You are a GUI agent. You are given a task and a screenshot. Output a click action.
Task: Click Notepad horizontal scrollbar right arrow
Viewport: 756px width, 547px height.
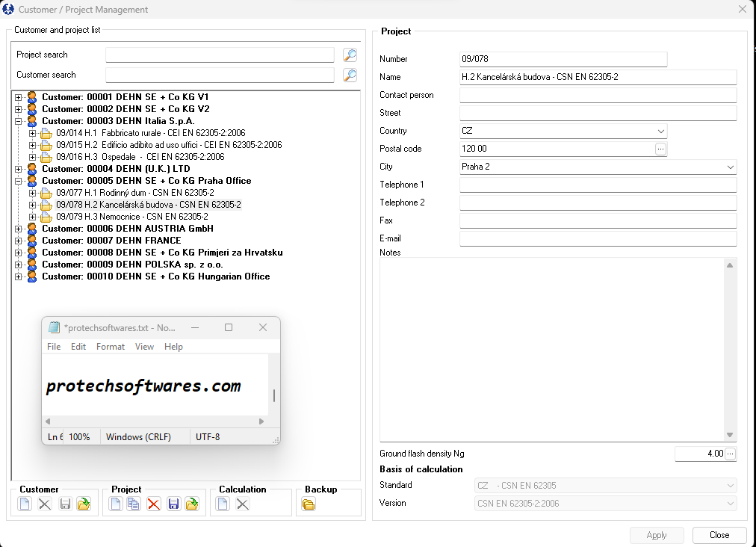(x=261, y=421)
